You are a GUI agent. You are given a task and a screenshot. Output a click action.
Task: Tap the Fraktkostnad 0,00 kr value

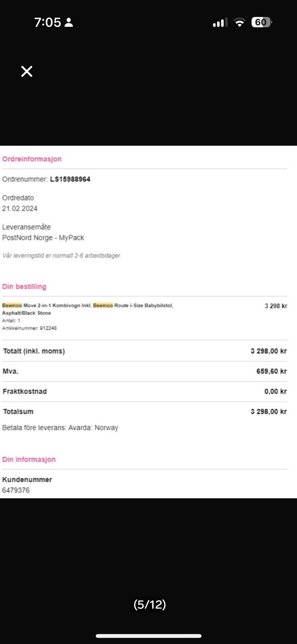click(x=275, y=391)
